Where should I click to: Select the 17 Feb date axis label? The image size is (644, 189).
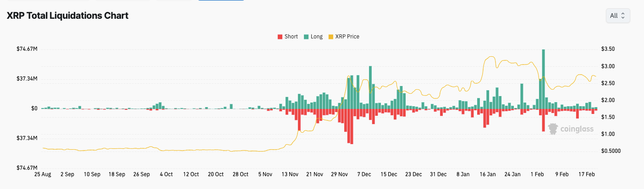[588, 174]
